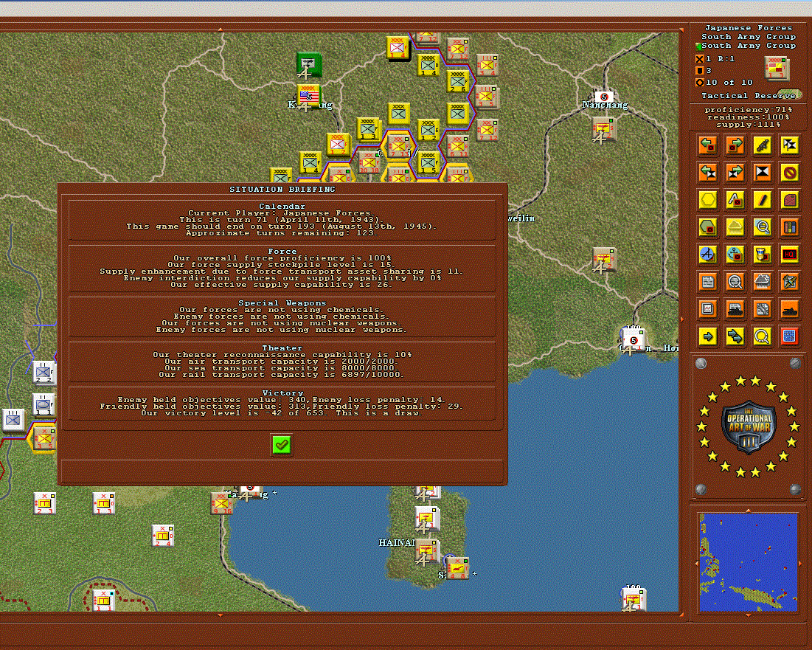This screenshot has height=650, width=812.
Task: Click the next unit button with the right arrow
Action: pyautogui.click(x=735, y=145)
